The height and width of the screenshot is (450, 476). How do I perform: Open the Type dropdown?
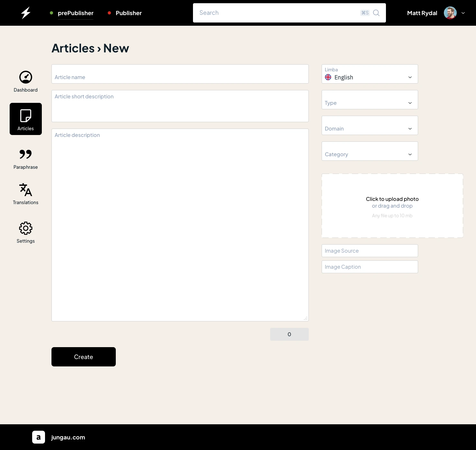click(x=370, y=100)
